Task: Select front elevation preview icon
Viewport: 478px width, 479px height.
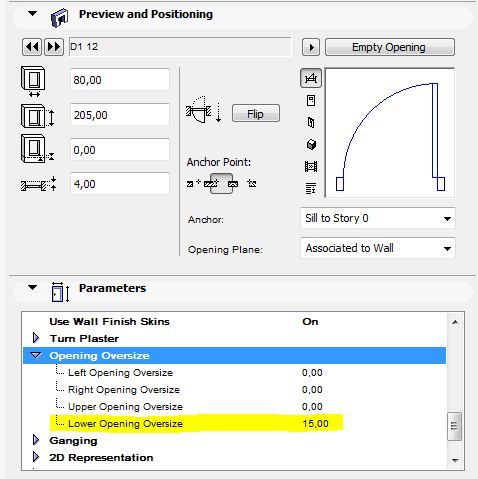Action: tap(311, 100)
